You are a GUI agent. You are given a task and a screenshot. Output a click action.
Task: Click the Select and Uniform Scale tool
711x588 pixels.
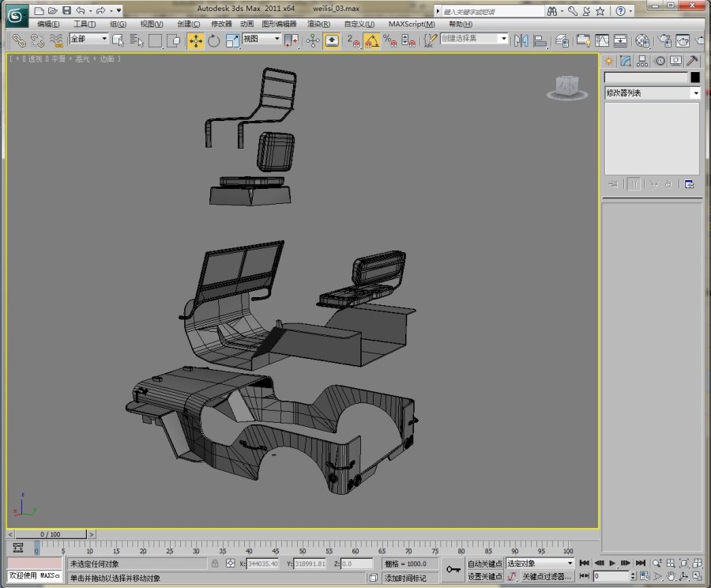[x=231, y=41]
